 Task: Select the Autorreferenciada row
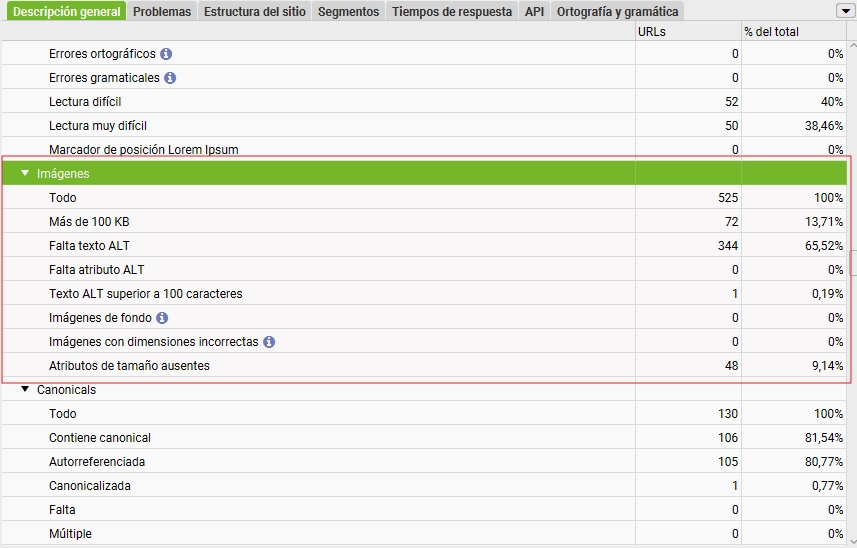point(424,462)
